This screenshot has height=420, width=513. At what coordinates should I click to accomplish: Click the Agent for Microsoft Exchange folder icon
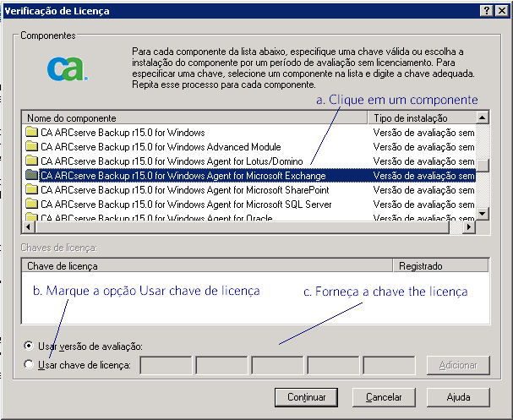(x=32, y=176)
